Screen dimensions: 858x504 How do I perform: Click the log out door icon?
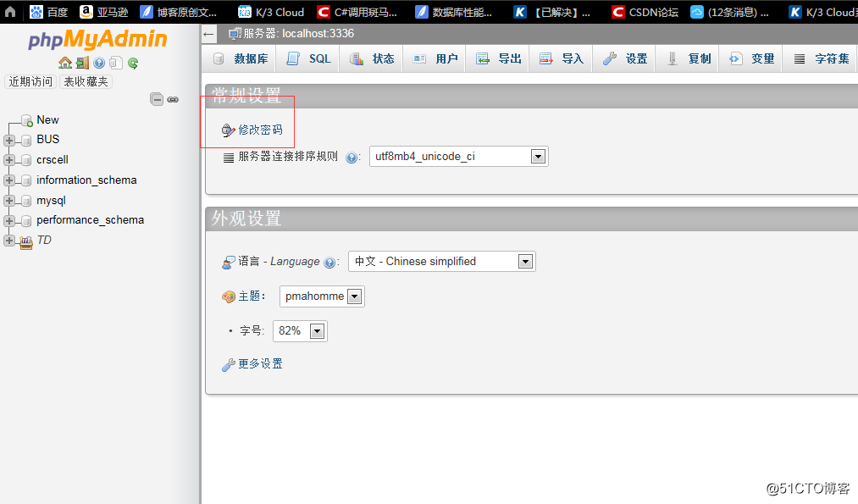pyautogui.click(x=83, y=63)
